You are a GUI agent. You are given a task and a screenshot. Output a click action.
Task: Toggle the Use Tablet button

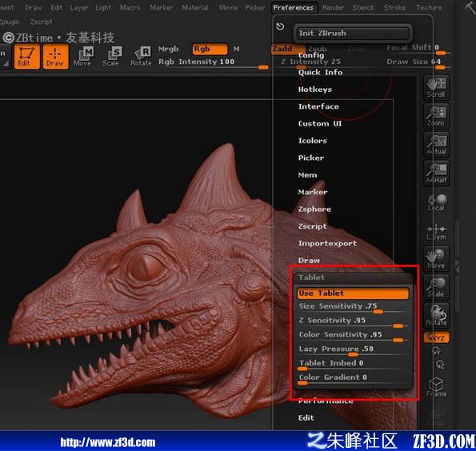click(x=353, y=293)
